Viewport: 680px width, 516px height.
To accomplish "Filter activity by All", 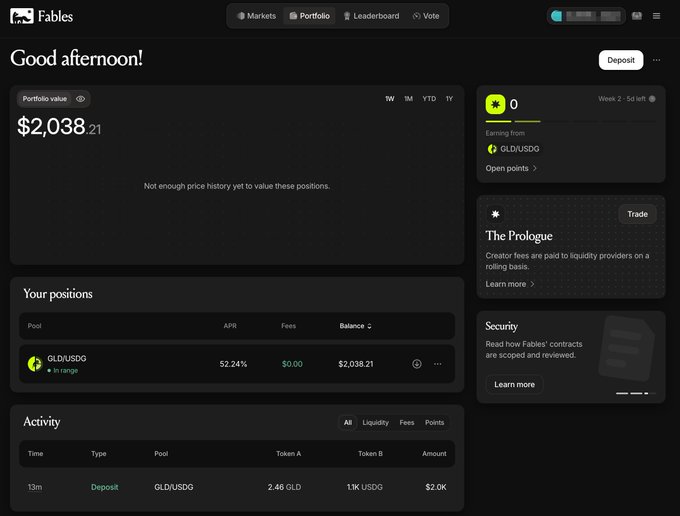I will [x=348, y=423].
